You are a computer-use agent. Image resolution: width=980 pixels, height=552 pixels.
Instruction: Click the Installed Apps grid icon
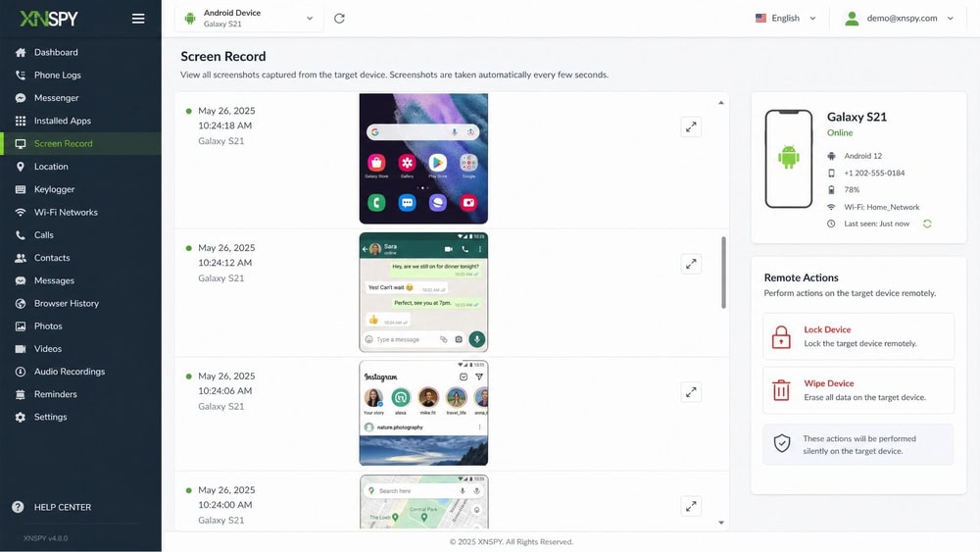(21, 121)
